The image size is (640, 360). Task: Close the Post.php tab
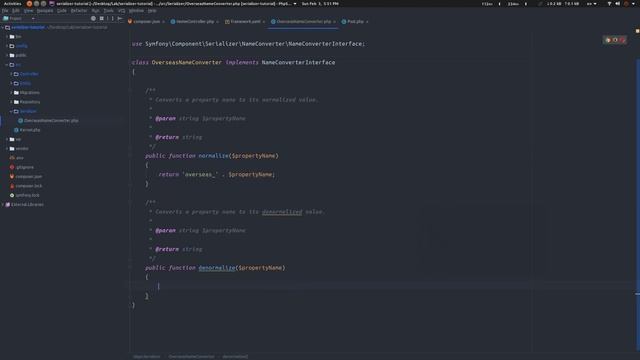click(367, 22)
